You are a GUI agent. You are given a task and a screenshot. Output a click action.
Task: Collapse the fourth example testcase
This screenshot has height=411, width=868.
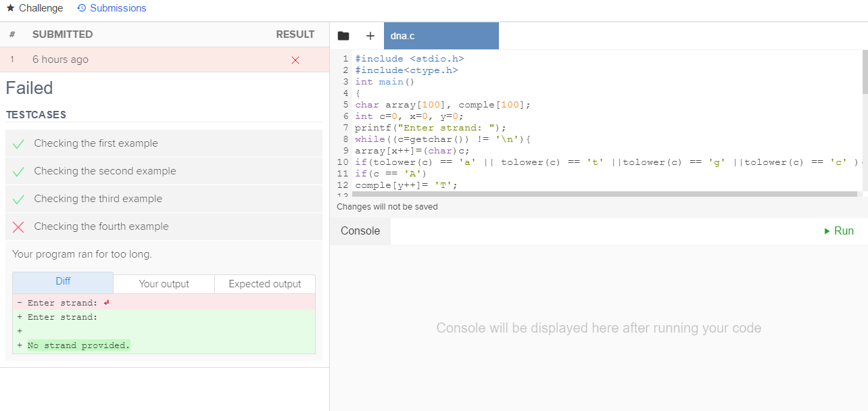coord(101,226)
